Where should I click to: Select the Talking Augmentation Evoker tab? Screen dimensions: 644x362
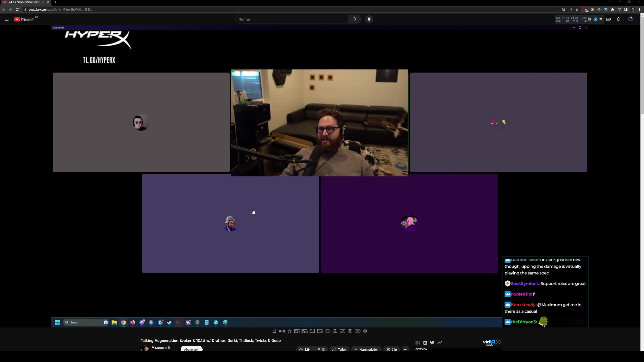click(x=24, y=2)
